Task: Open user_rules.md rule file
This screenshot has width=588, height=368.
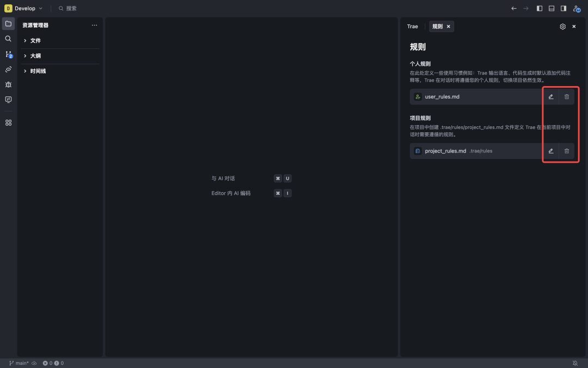Action: click(476, 97)
